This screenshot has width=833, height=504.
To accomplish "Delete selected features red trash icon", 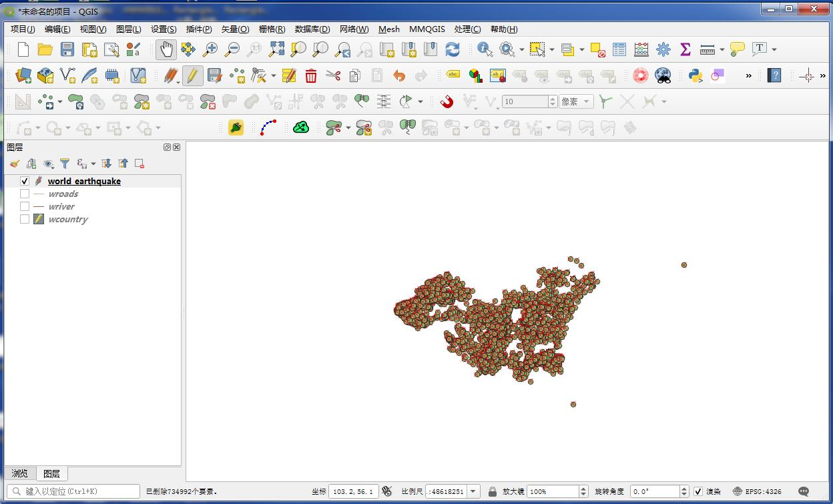I will pyautogui.click(x=311, y=75).
